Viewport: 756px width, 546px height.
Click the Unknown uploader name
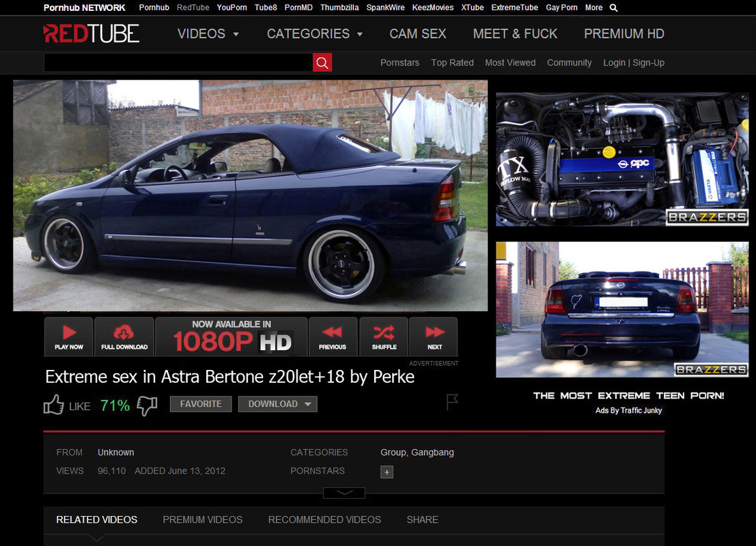tap(115, 452)
